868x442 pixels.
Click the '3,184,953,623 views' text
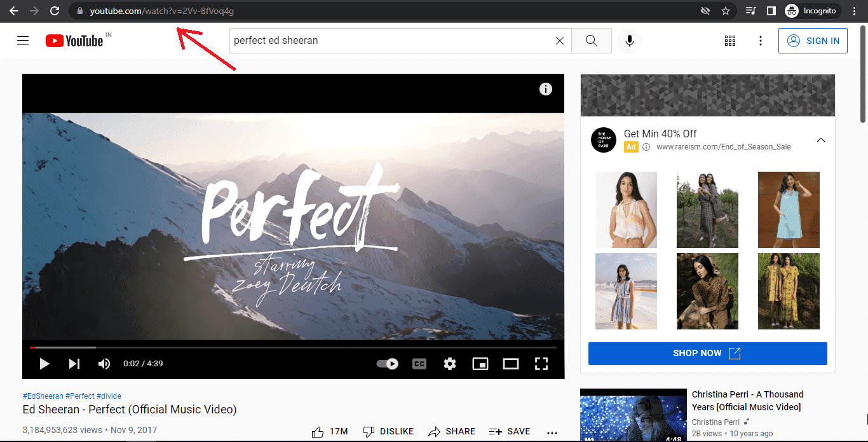pos(62,431)
